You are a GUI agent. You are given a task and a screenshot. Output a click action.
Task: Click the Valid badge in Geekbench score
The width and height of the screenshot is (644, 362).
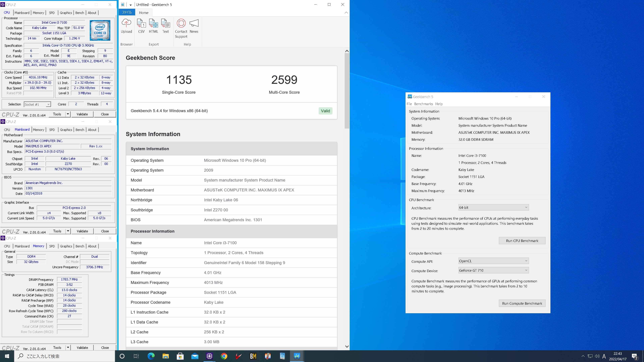point(326,111)
